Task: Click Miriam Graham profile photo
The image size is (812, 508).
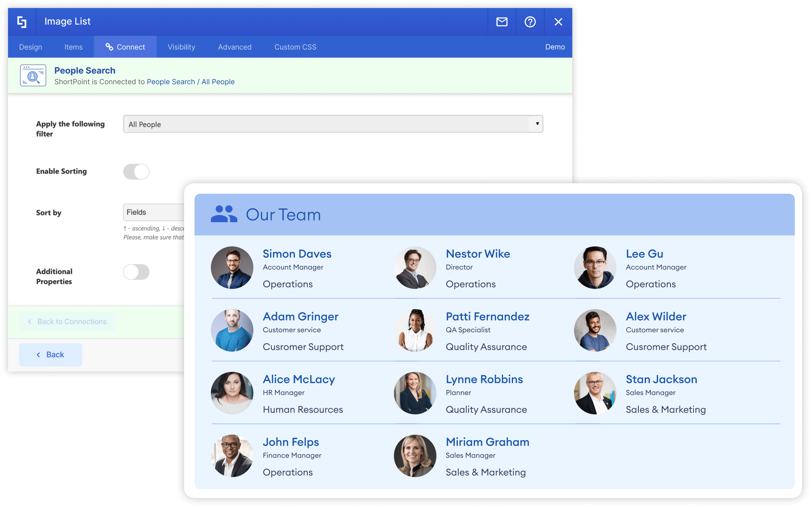Action: coord(415,456)
